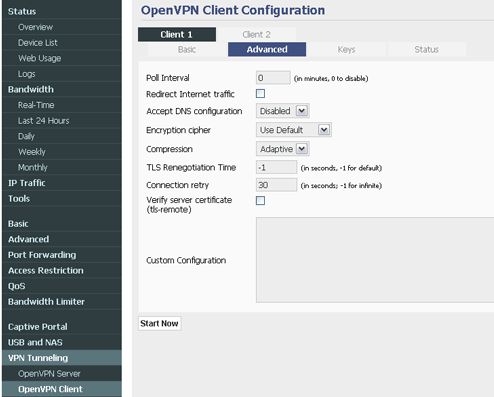View Monthly bandwidth stats
This screenshot has width=494, height=397.
pos(62,167)
